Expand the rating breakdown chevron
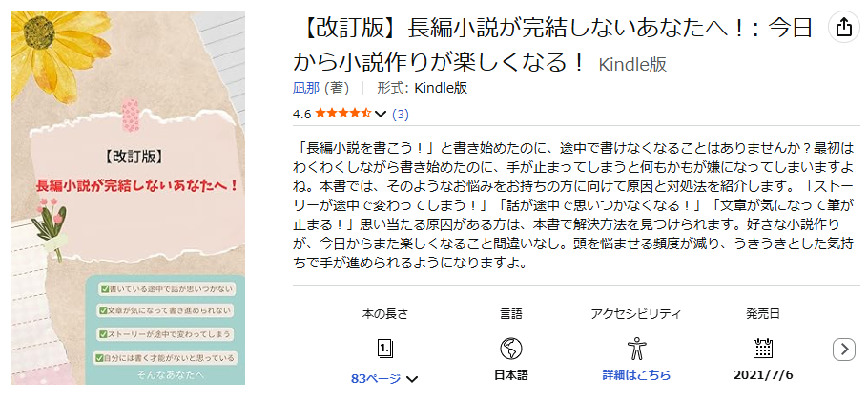 pyautogui.click(x=381, y=115)
